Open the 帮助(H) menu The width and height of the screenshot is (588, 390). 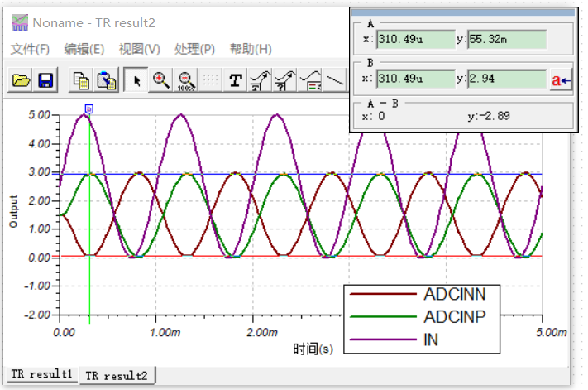pos(251,49)
